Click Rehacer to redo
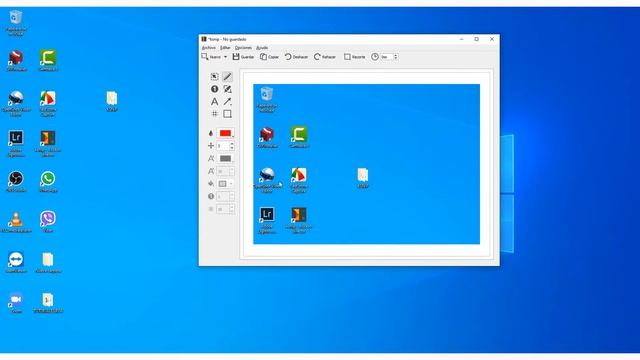 (x=325, y=57)
